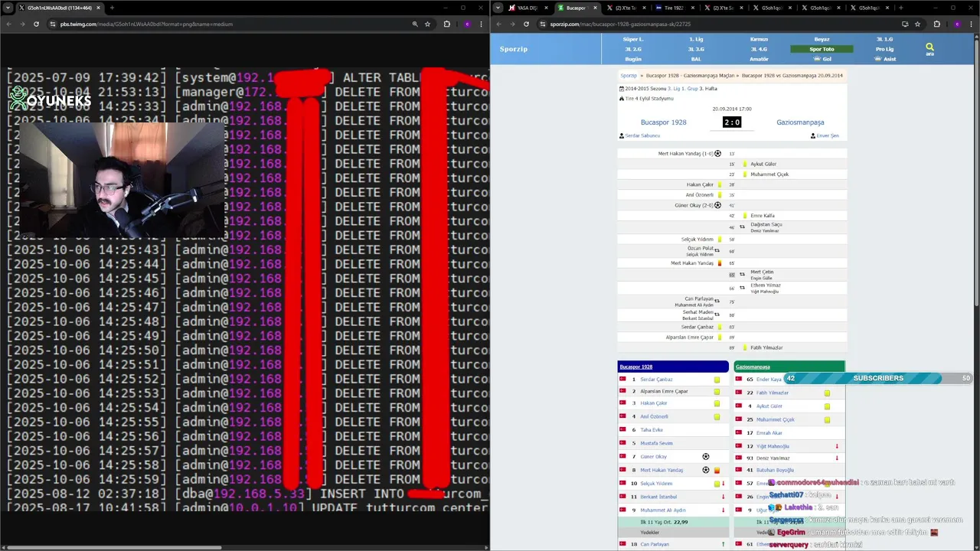Open the 1. Lig menu item

tap(696, 39)
